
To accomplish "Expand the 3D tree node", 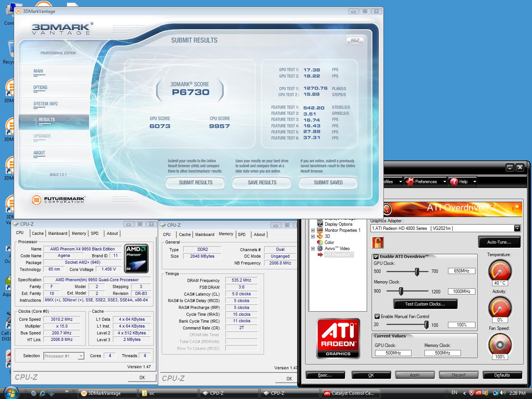I will 313,236.
